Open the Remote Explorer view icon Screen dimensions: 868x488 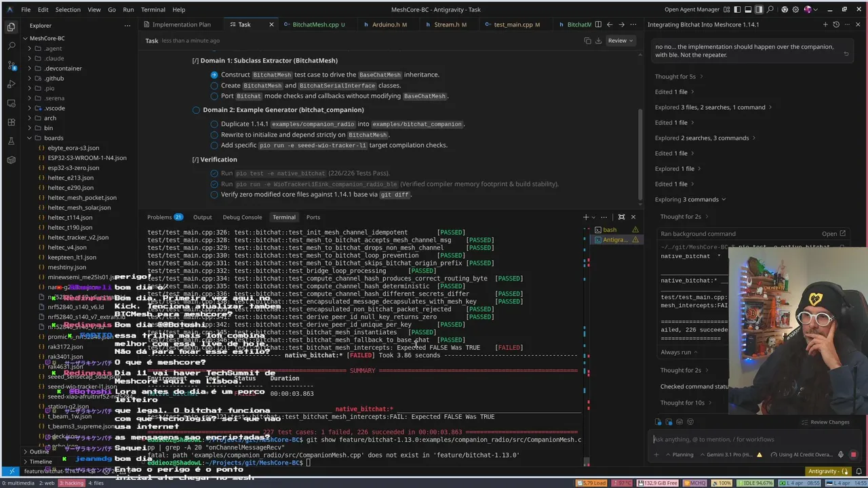(11, 103)
